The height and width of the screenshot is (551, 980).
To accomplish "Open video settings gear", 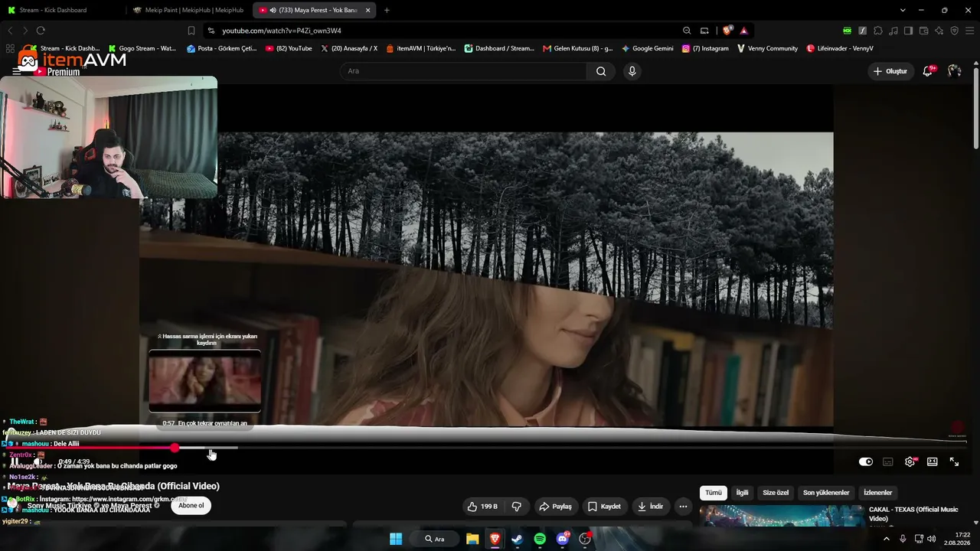I will (x=910, y=461).
